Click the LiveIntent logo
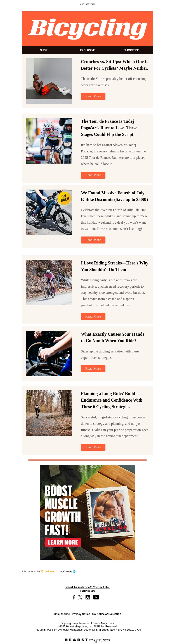 47,571
